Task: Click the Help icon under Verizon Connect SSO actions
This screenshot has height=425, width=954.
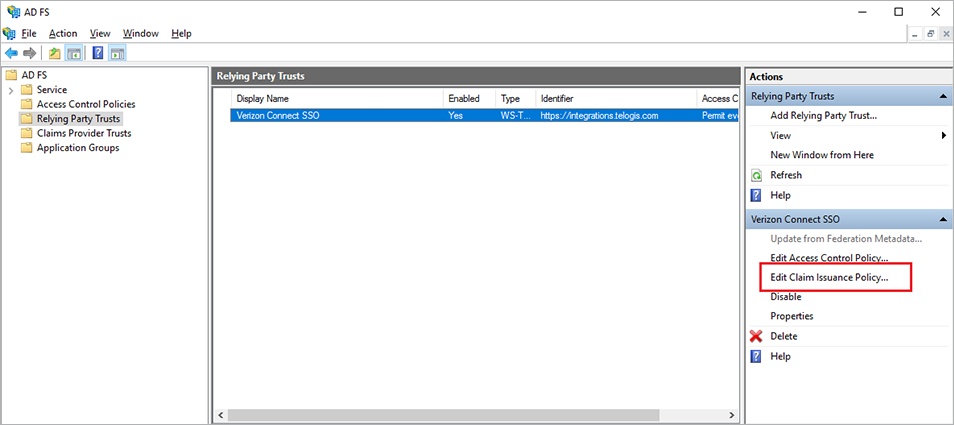Action: coord(756,356)
